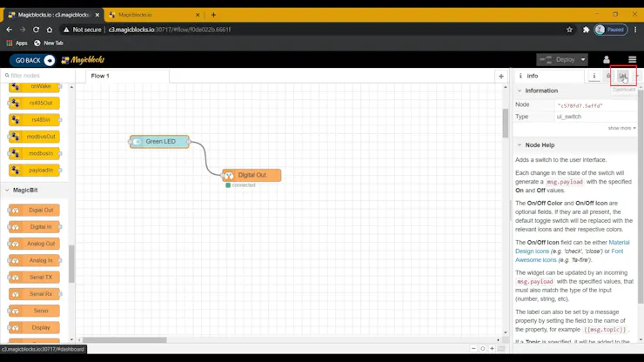Screen dimensions: 644x362
Task: Bookmark this page with the star icon
Action: (569, 30)
